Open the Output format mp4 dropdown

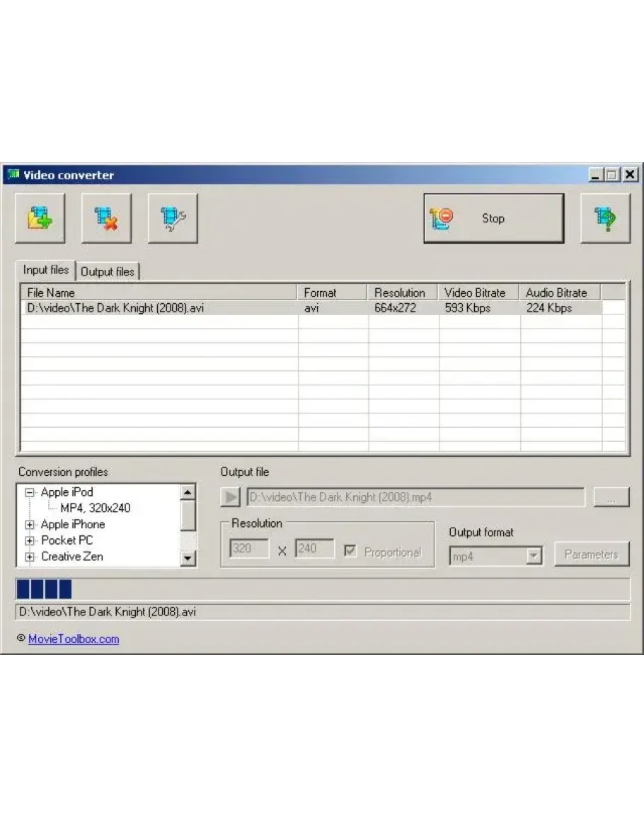click(534, 556)
